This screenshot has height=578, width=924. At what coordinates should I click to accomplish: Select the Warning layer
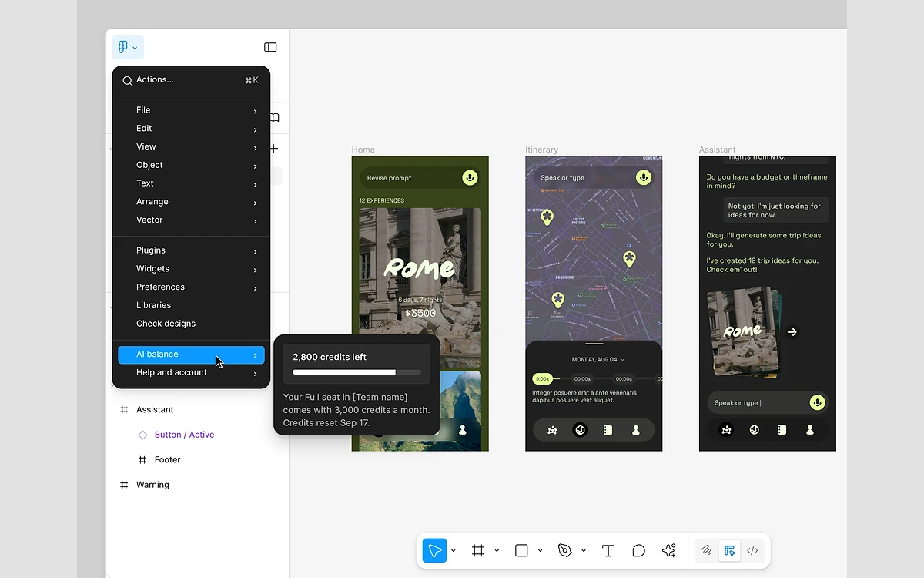[152, 485]
